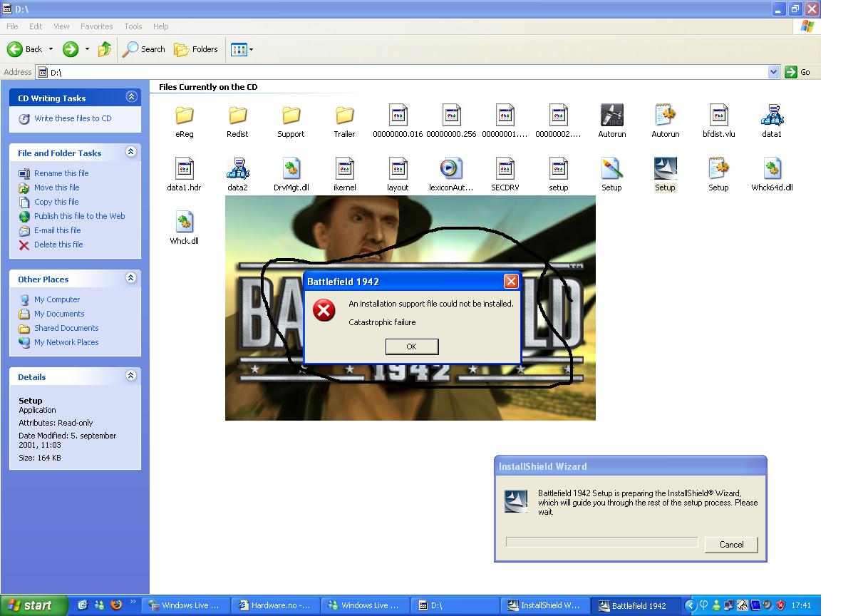
Task: Open Shared Documents from Other Places
Action: (66, 328)
